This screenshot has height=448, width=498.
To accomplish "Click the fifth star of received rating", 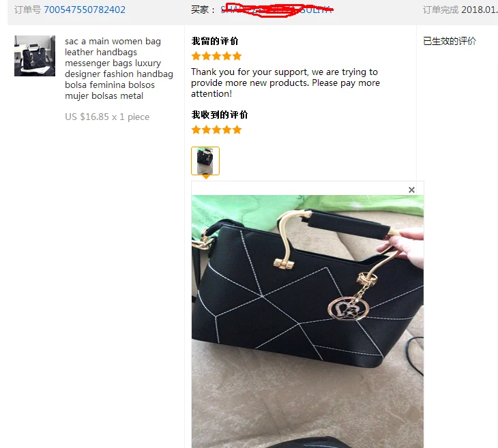I will [x=237, y=130].
